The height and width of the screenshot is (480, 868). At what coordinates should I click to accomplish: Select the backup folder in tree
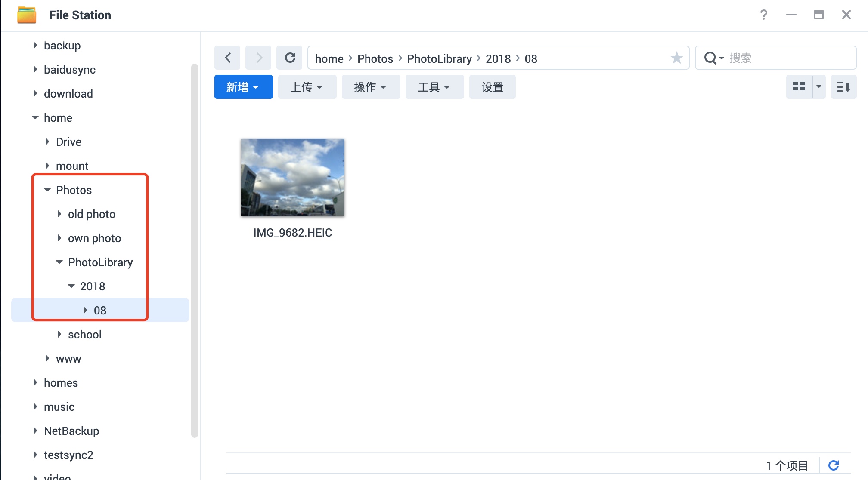(62, 46)
